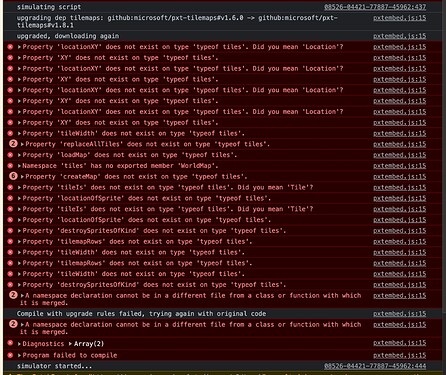446x375 pixels.
Task: Select the 'createMap does not exist' error text
Action: coord(136,176)
